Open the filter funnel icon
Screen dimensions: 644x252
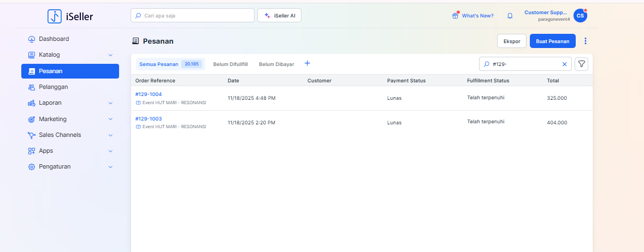tap(582, 64)
